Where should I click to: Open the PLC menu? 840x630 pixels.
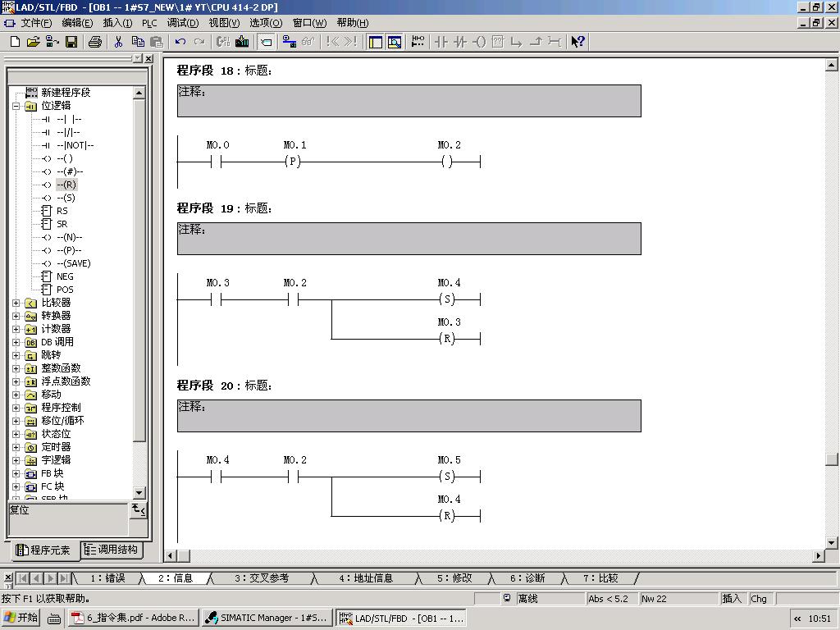click(x=149, y=23)
